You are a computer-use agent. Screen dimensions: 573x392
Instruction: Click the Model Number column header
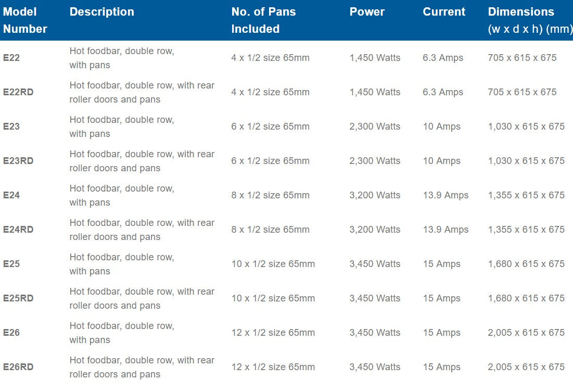[x=25, y=20]
